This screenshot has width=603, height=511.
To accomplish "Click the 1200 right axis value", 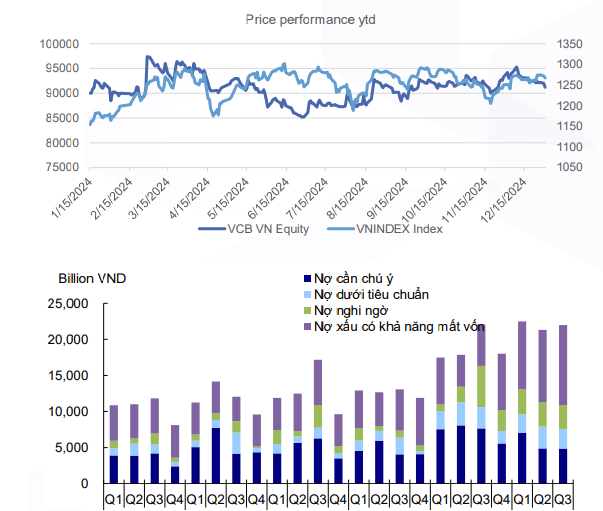I will click(x=570, y=106).
